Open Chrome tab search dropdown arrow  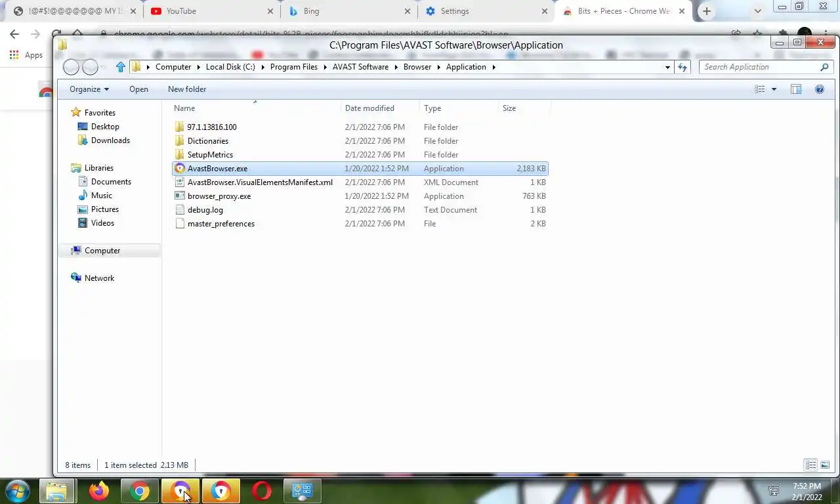[x=757, y=11]
